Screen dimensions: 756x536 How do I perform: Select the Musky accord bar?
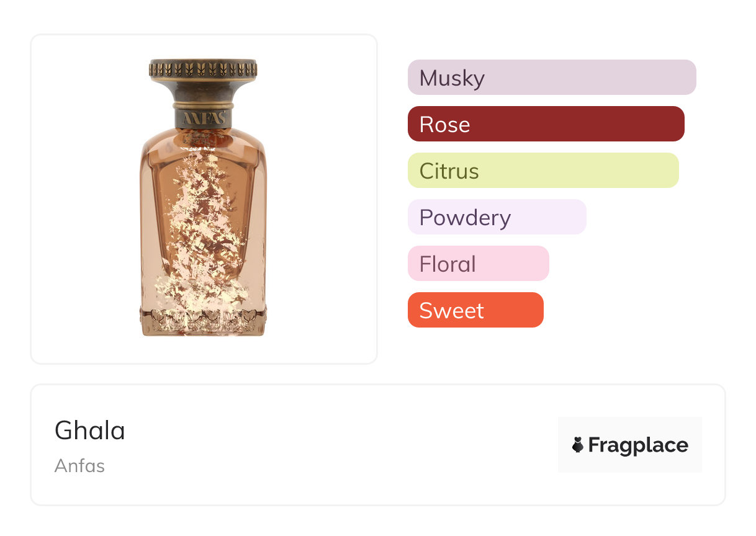click(551, 78)
